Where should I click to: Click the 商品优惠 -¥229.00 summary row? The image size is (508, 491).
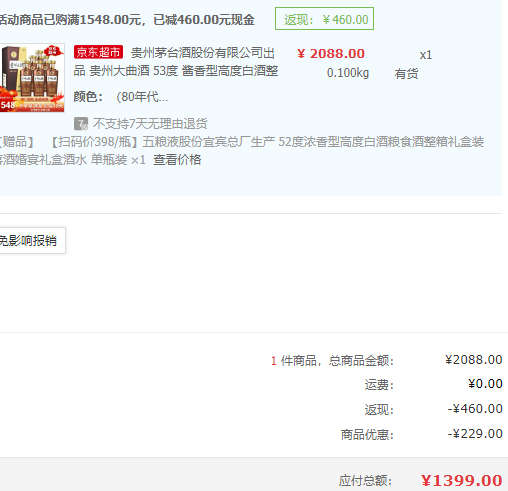pos(421,434)
